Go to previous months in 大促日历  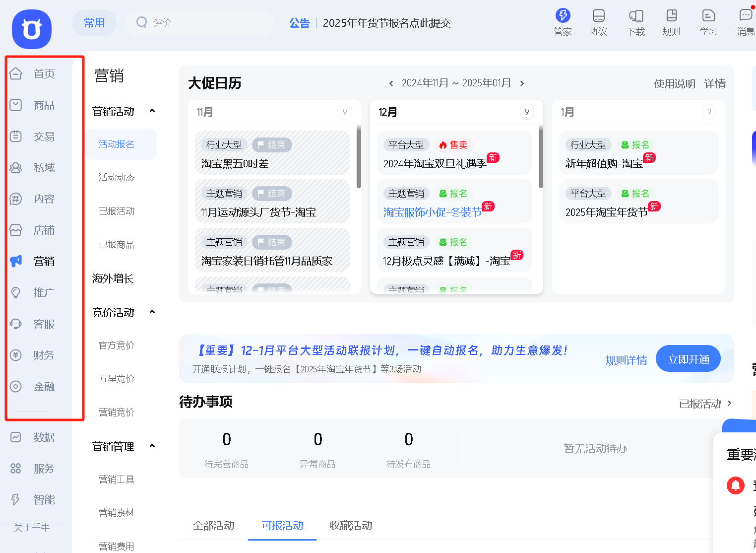(391, 83)
